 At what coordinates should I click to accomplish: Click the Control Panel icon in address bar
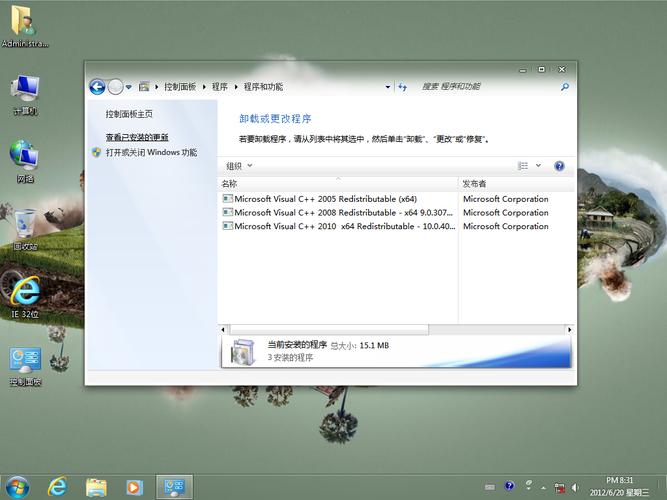(x=144, y=87)
